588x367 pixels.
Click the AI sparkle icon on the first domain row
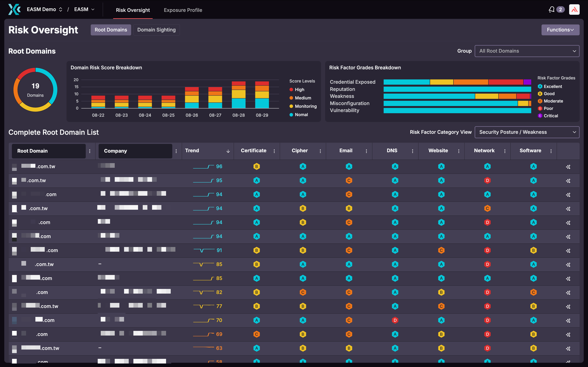[569, 167]
